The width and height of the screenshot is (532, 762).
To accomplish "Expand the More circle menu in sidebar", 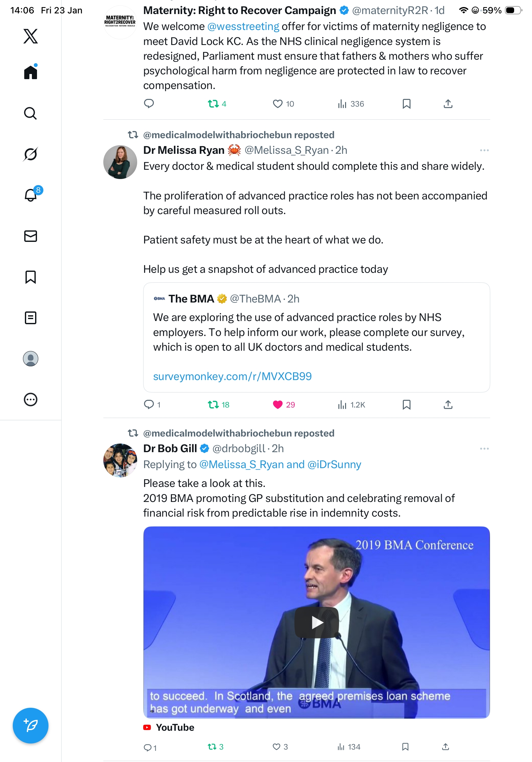I will pyautogui.click(x=31, y=399).
